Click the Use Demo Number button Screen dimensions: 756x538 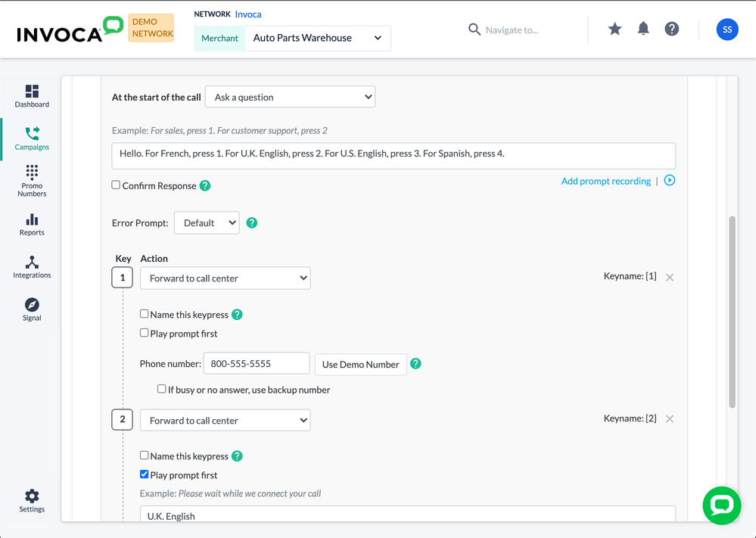(x=360, y=364)
